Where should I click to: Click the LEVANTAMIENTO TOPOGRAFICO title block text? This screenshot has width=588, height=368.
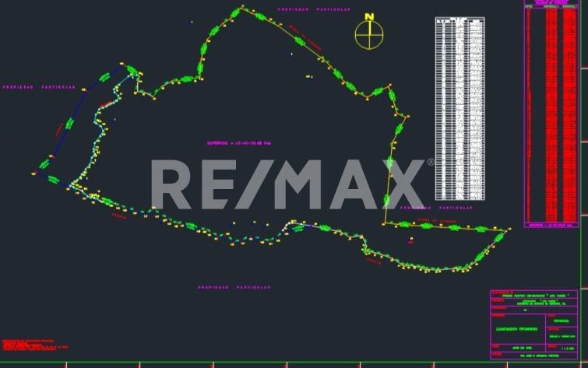coord(517,329)
